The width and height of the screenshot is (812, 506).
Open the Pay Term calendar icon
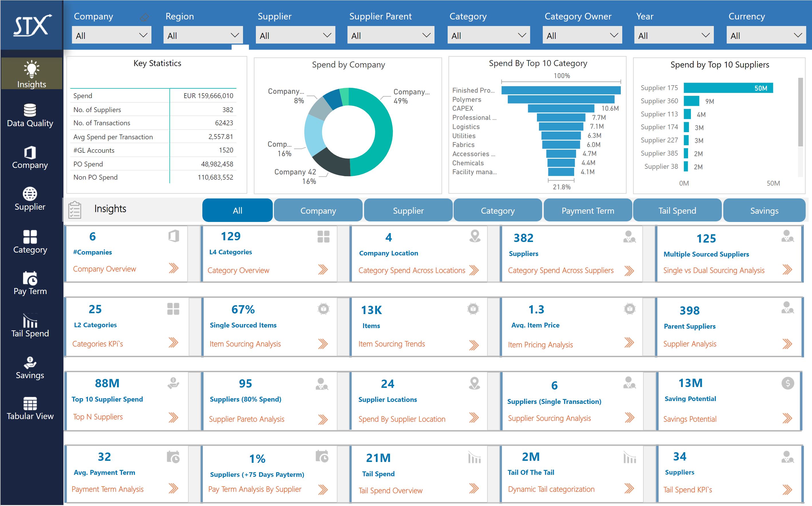coord(30,278)
